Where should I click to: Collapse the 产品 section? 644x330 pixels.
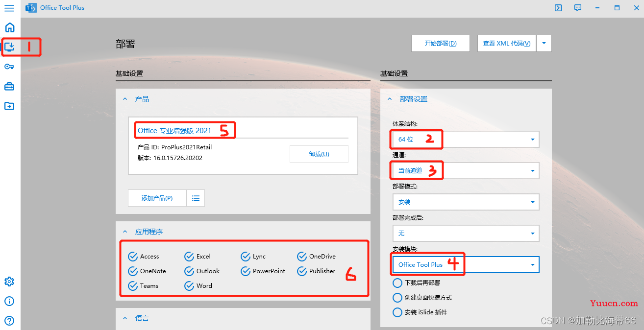pos(124,99)
